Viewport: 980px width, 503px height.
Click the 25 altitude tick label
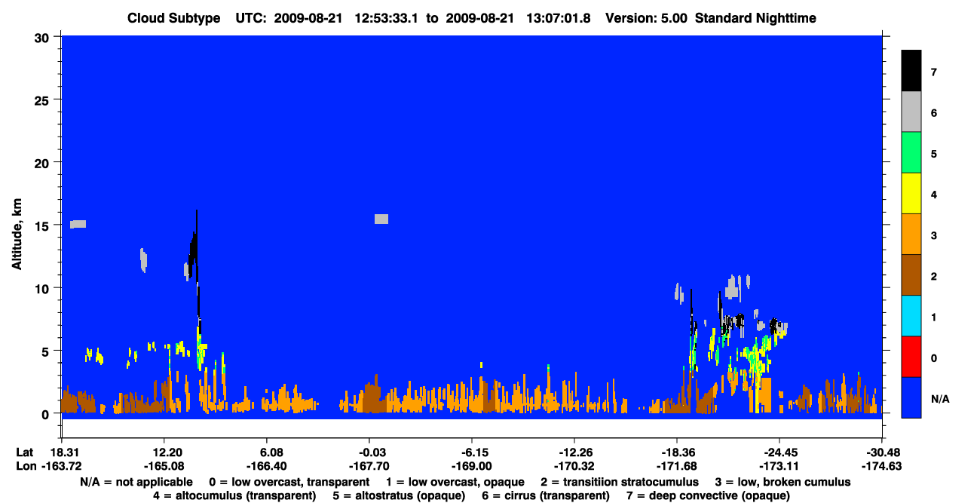pos(44,100)
